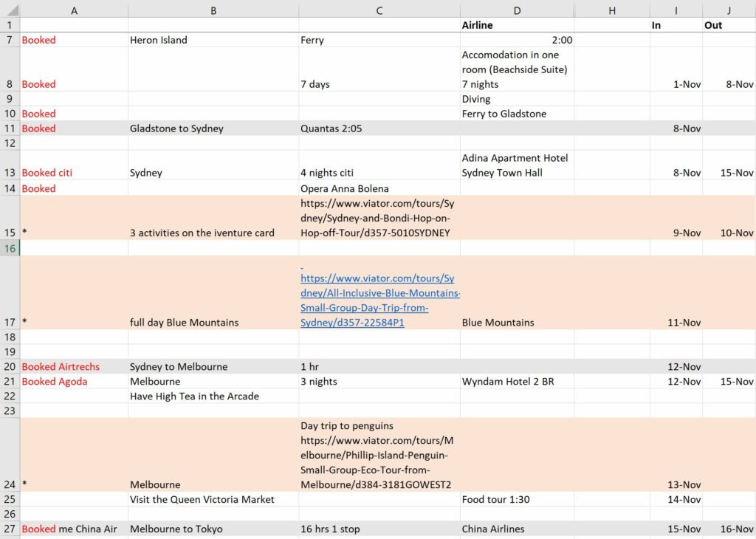This screenshot has height=539, width=756.
Task: Select the 'Sydney to Melbourne' cell
Action: 213,366
